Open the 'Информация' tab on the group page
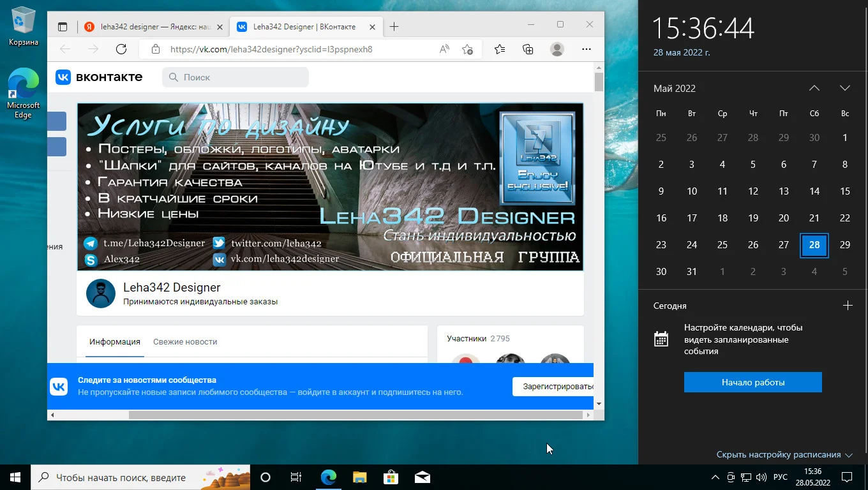The height and width of the screenshot is (490, 868). (115, 342)
